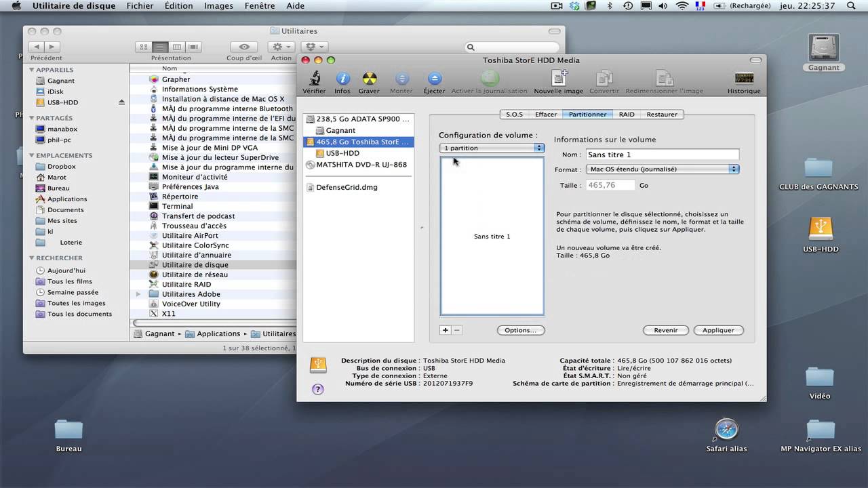Select MATSHITA DVD-R UJ-868 drive

tap(358, 165)
